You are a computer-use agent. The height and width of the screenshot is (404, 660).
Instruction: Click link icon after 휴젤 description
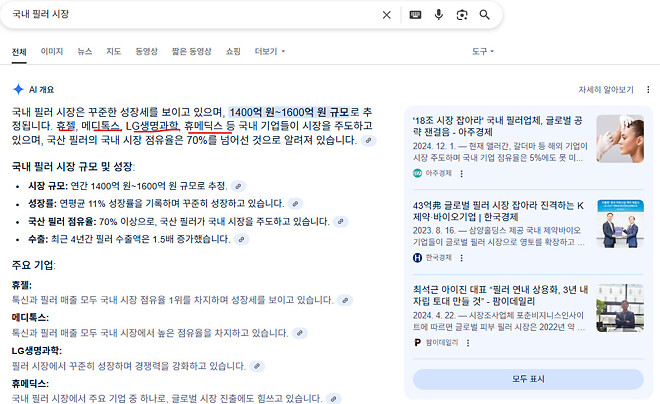(345, 300)
